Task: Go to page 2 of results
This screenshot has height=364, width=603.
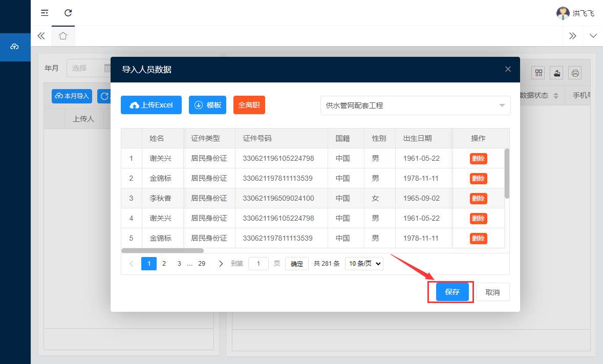Action: pyautogui.click(x=164, y=264)
